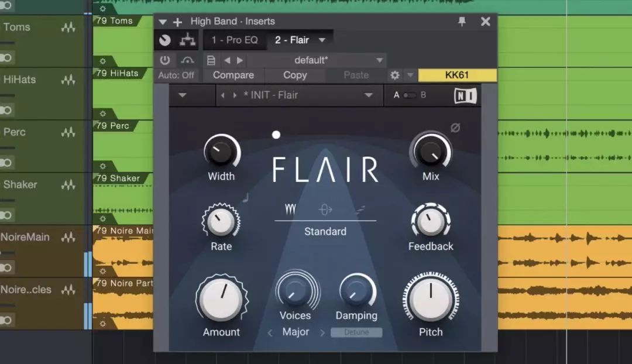Open NoireMain track automation icon
Viewport: 632px width, 364px height.
[x=68, y=238]
